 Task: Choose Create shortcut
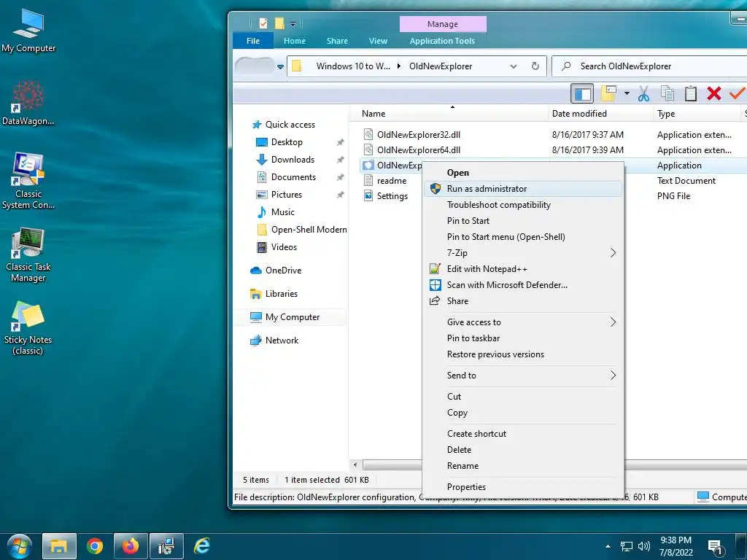tap(522, 434)
